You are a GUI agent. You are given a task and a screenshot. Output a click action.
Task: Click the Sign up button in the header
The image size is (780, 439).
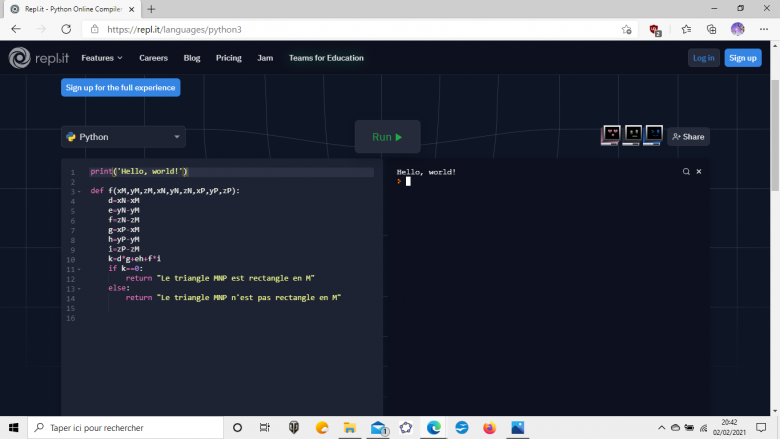[x=742, y=58]
